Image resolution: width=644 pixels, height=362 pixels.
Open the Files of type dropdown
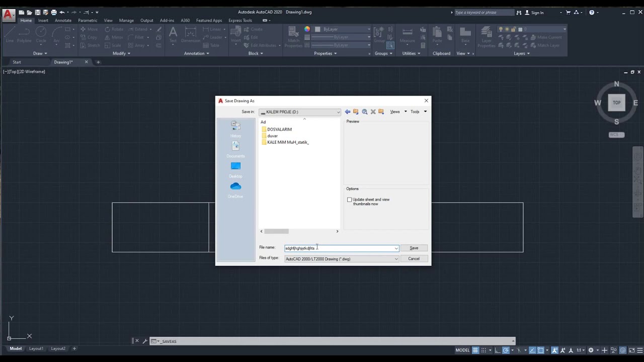point(342,259)
